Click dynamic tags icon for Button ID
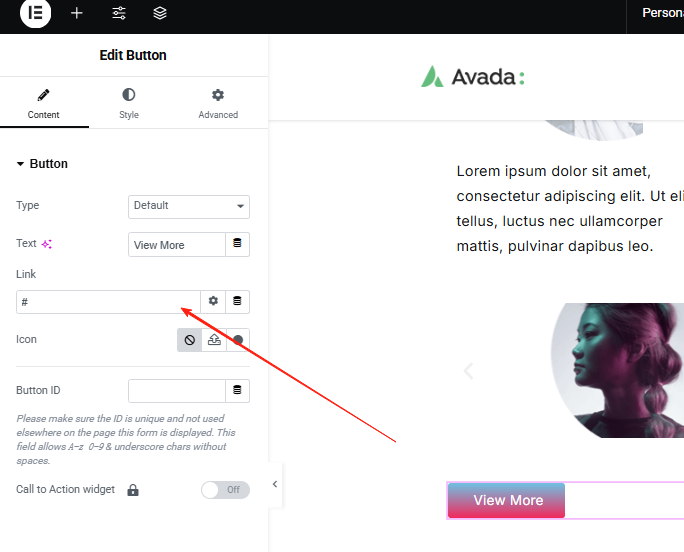 [x=237, y=390]
